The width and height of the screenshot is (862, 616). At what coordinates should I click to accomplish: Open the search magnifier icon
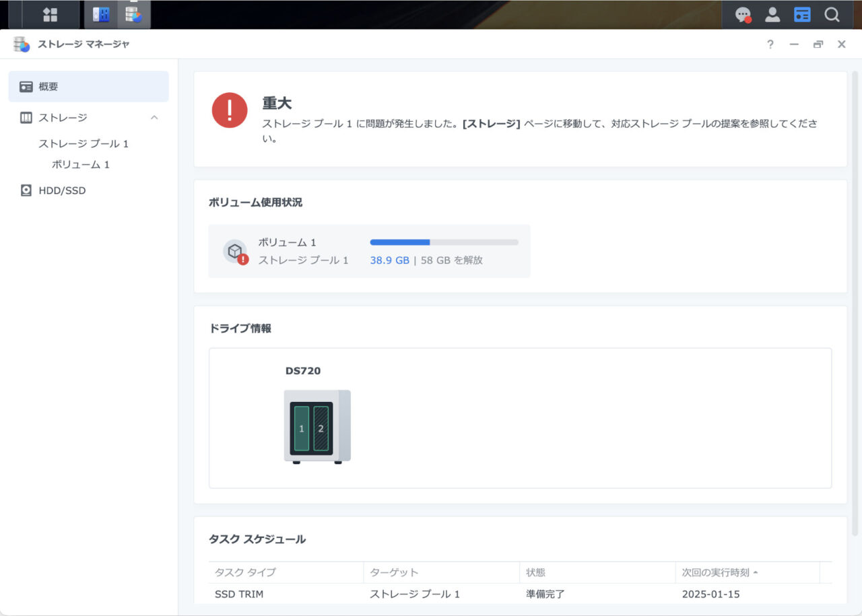click(x=832, y=14)
